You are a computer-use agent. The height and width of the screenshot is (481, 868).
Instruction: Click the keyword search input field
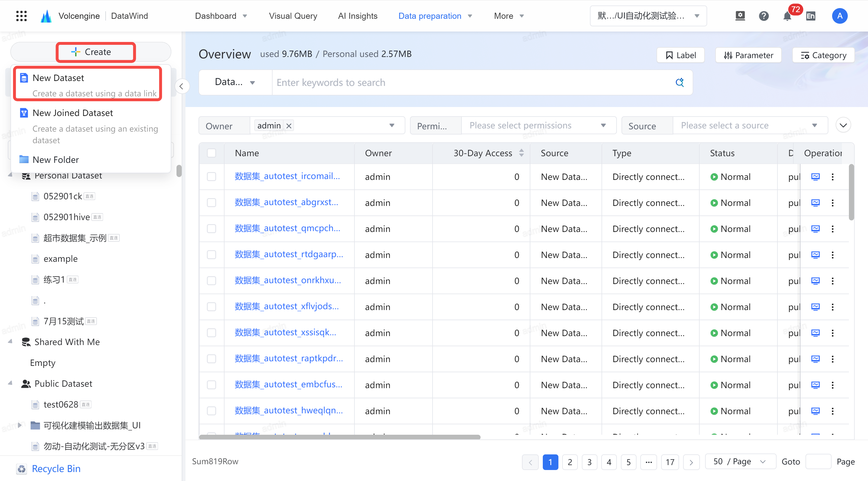(472, 82)
